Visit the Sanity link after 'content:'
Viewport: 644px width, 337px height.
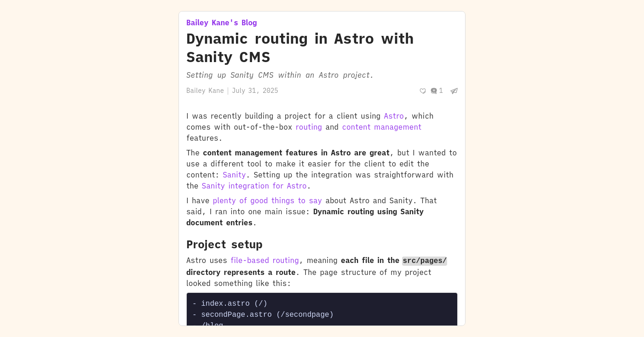point(234,175)
